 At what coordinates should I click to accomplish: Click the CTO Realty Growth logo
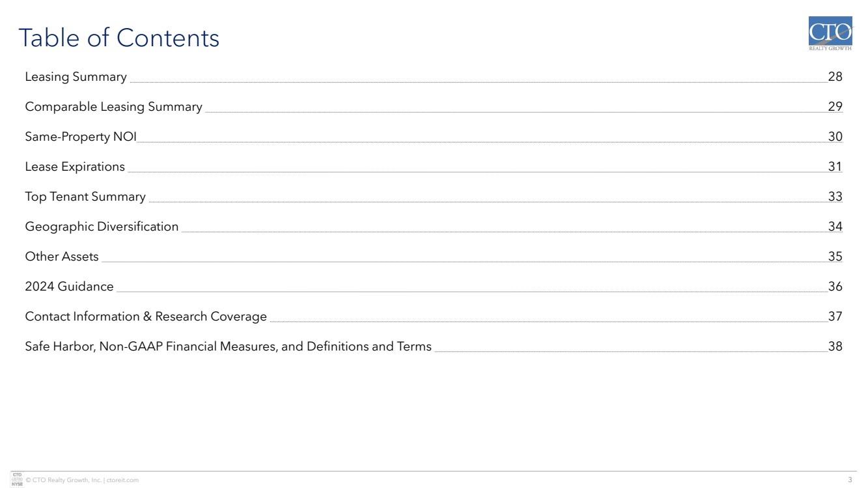click(830, 34)
